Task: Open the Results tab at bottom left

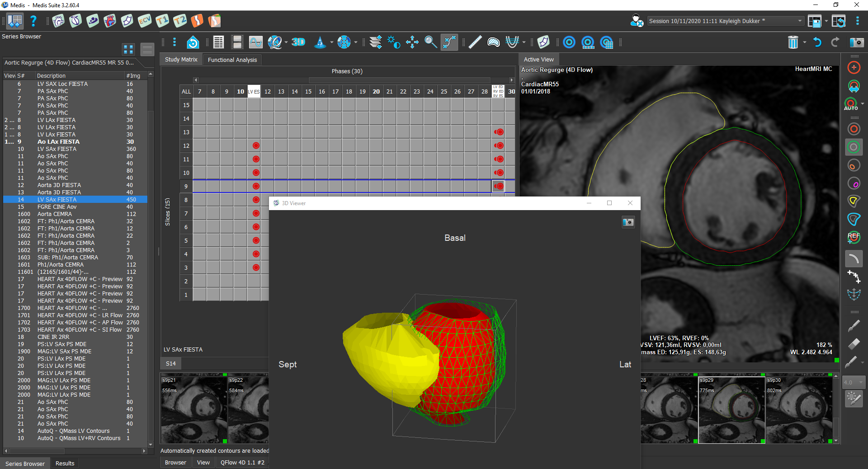Action: (65, 463)
